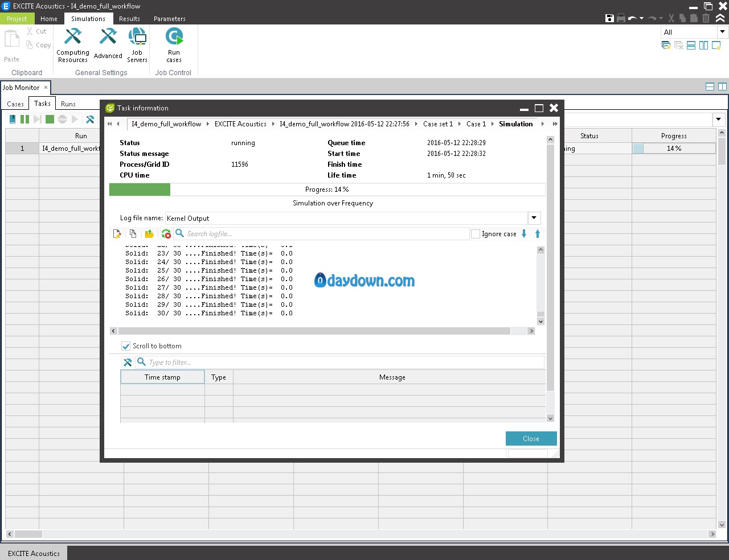Click the Save floppy icon in title bar
729x560 pixels.
click(609, 18)
